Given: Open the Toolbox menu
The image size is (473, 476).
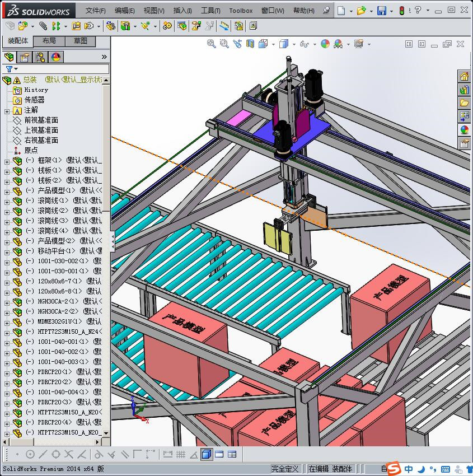Looking at the screenshot, I should click(241, 11).
